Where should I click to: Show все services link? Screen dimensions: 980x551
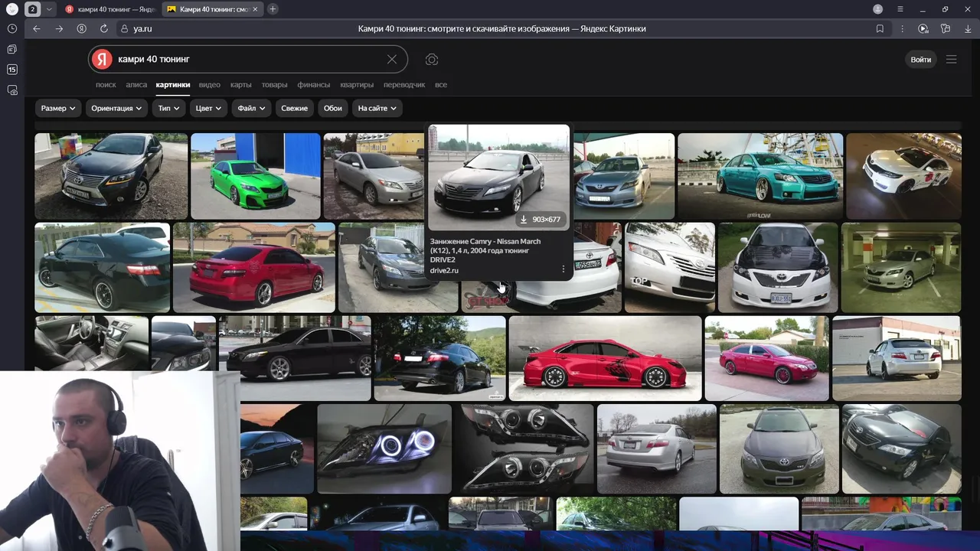point(441,85)
